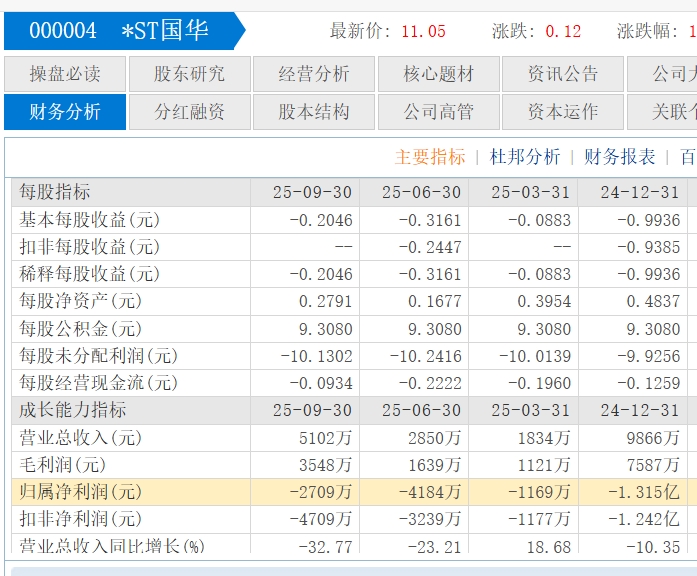This screenshot has height=576, width=697.
Task: Switch to the 公司高管 tab
Action: [439, 112]
